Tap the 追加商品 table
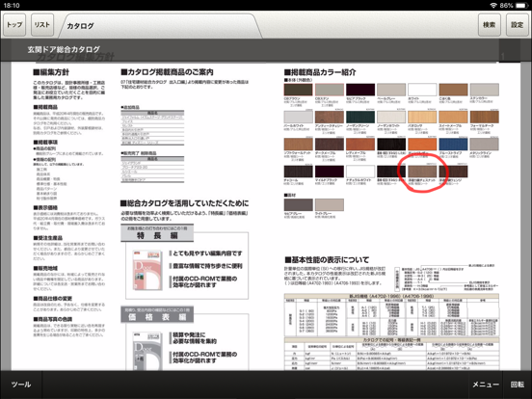Image resolution: width=532 pixels, height=399 pixels. [x=152, y=127]
